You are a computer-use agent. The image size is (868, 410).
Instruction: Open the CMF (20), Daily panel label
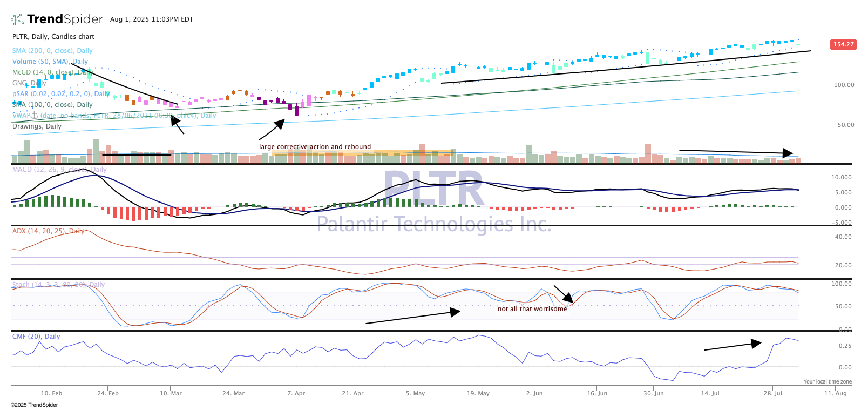(x=36, y=337)
